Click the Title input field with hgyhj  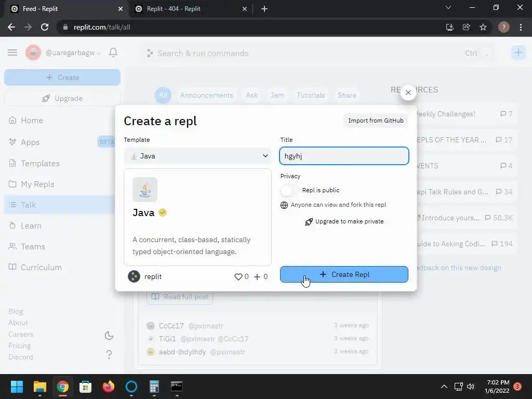(x=344, y=156)
